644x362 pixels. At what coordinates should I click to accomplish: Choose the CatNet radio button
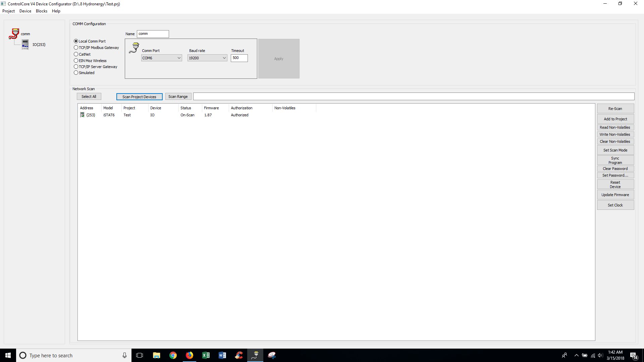point(76,54)
